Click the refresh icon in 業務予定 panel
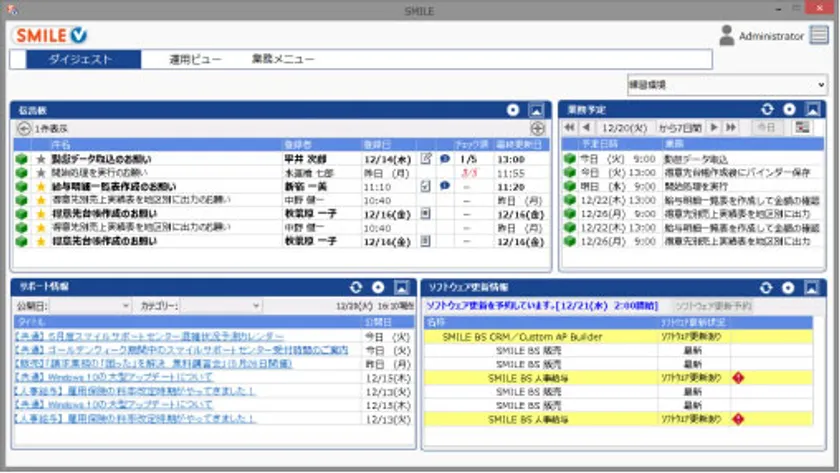The image size is (840, 473). [767, 109]
